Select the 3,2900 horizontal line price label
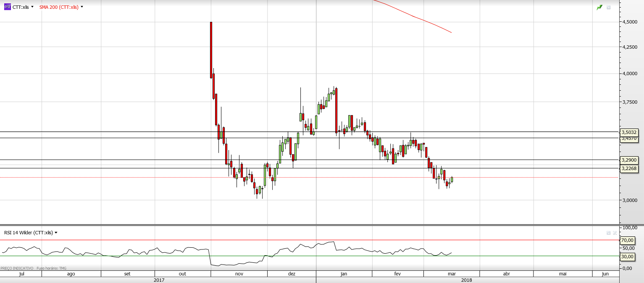The width and height of the screenshot is (644, 283). pos(629,160)
